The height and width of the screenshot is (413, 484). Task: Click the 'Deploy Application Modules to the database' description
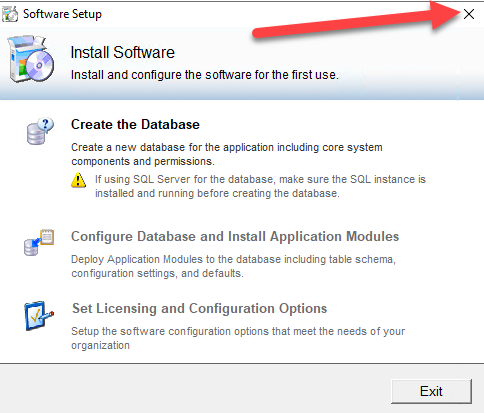(233, 266)
